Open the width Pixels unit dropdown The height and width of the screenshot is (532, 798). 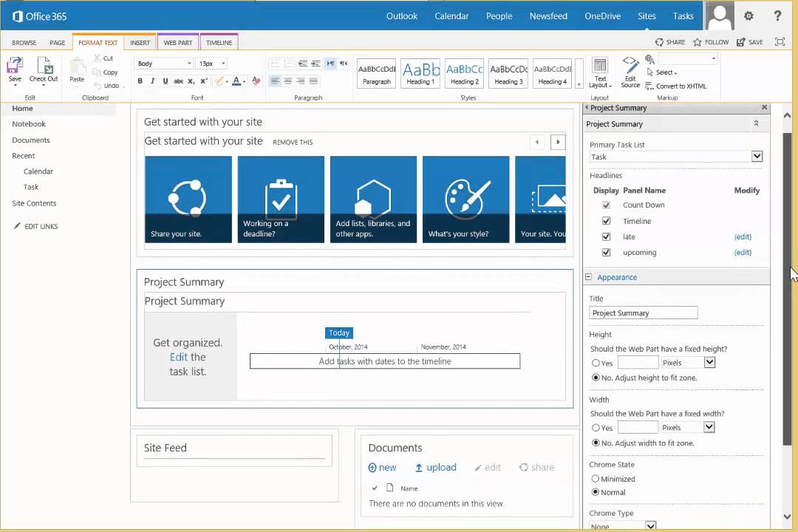pyautogui.click(x=709, y=427)
